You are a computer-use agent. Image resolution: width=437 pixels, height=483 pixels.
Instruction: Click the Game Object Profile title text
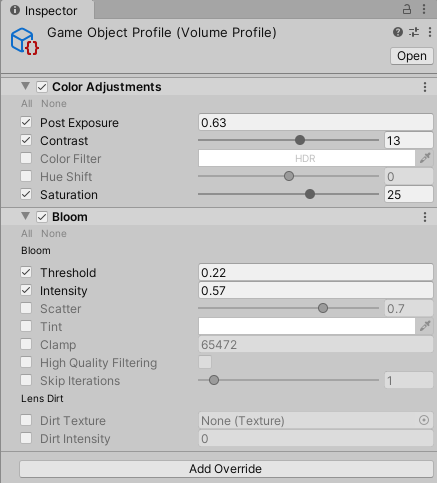[162, 33]
